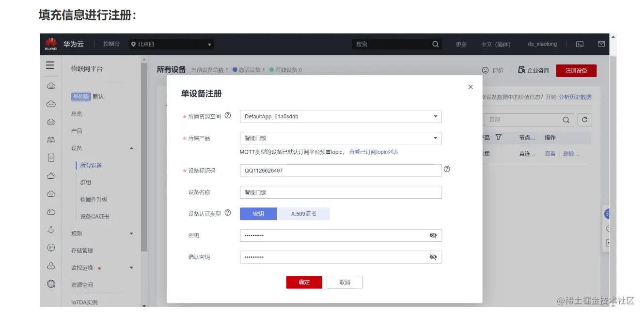This screenshot has width=644, height=315.
Task: Go to 产品 in the side menu
Action: [x=77, y=131]
